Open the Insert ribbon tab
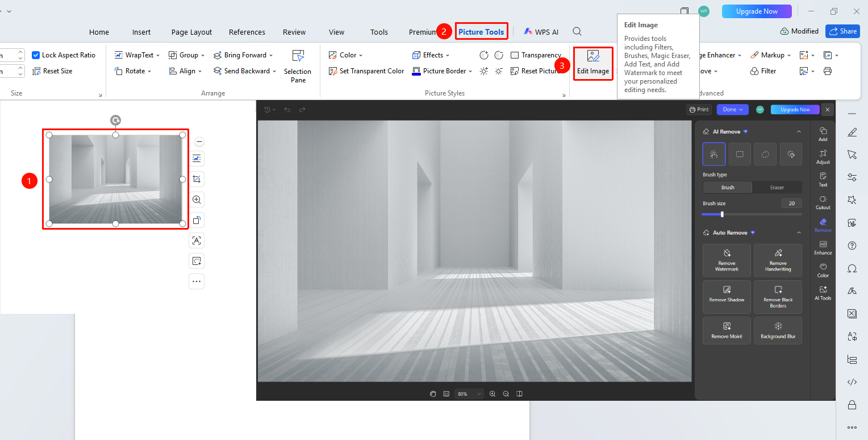Image resolution: width=868 pixels, height=440 pixels. [x=141, y=32]
